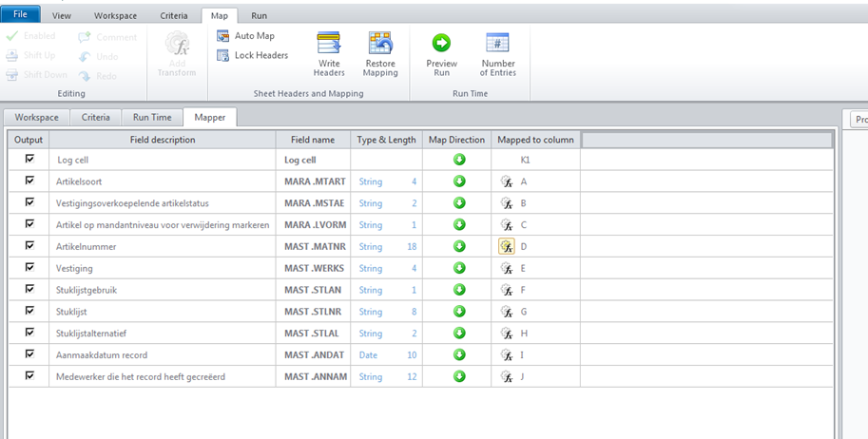This screenshot has height=439, width=868.
Task: Select the Run Time panel tab
Action: [152, 117]
